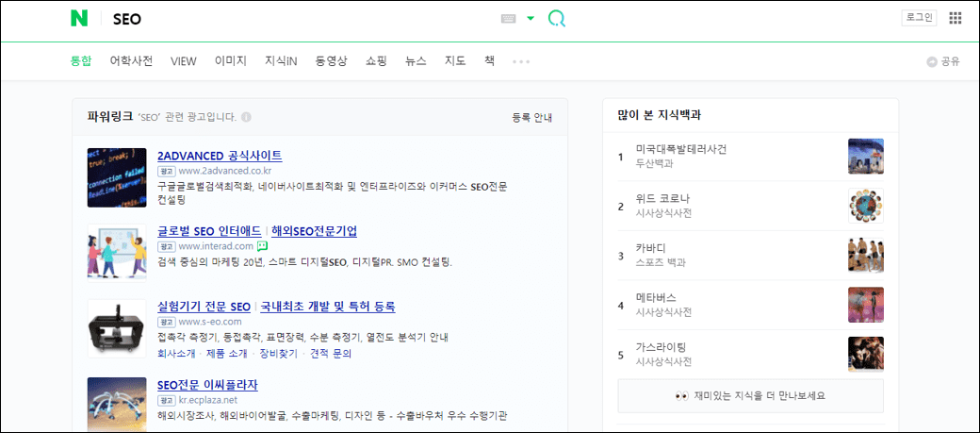Viewport: 980px width, 433px height.
Task: Go to the 지도 tab
Action: click(455, 61)
